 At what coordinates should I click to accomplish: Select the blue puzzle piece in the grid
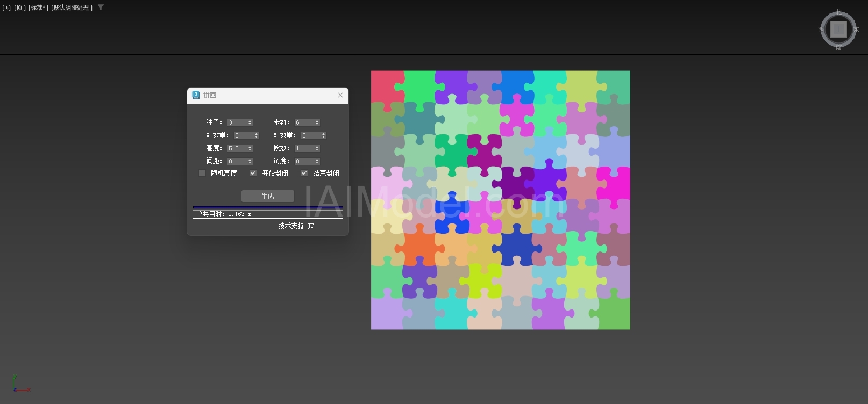(451, 214)
